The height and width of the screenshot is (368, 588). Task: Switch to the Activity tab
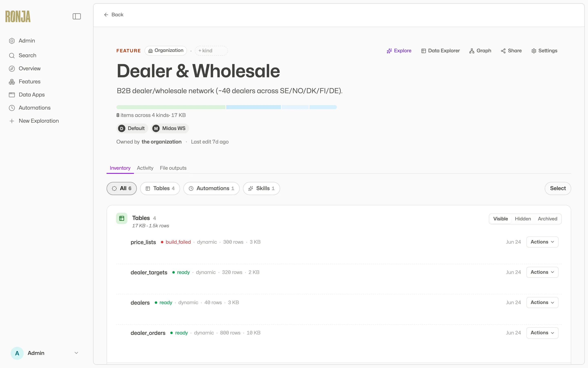click(145, 168)
